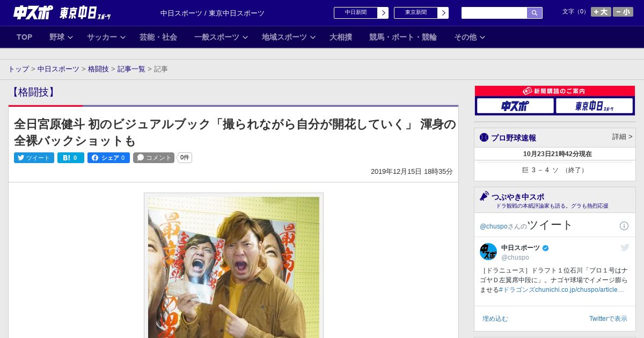Click the Twitterで表示 link
Image resolution: width=644 pixels, height=338 pixels.
click(x=608, y=319)
